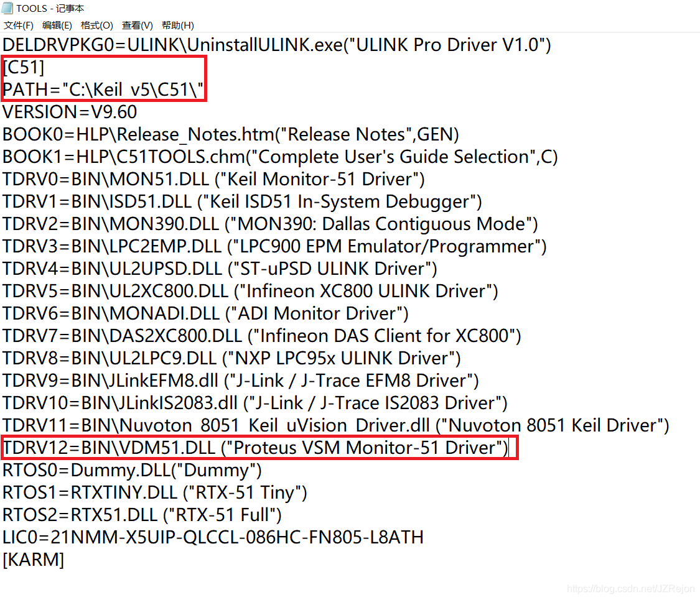Click the BOOK1 C51TOOLS.chm line
This screenshot has height=600, width=700.
click(281, 157)
